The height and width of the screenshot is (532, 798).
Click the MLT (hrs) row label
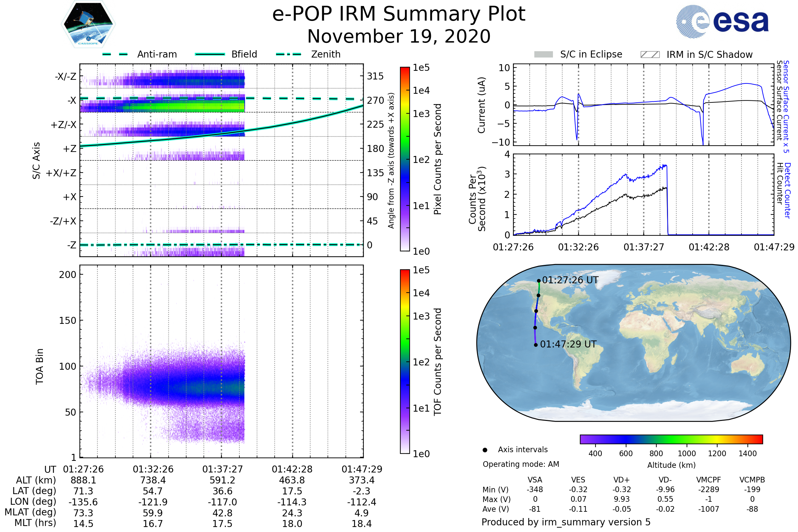pos(35,523)
